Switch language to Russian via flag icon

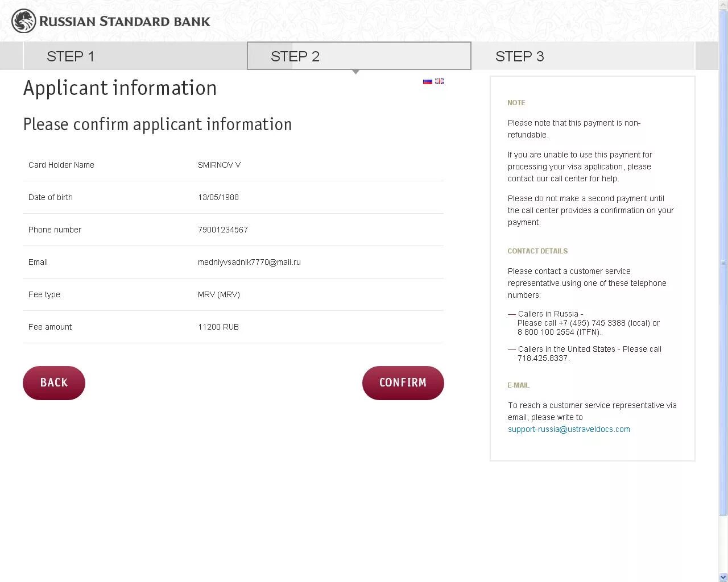[427, 81]
